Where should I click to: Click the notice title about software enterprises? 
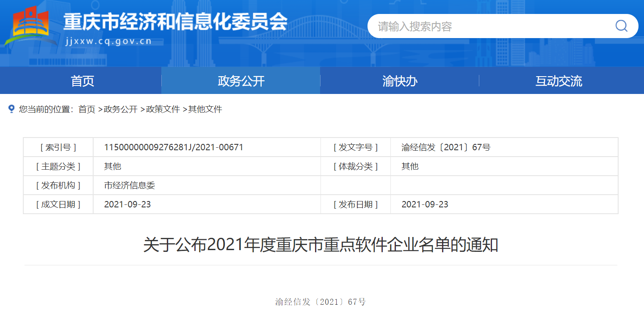[321, 244]
